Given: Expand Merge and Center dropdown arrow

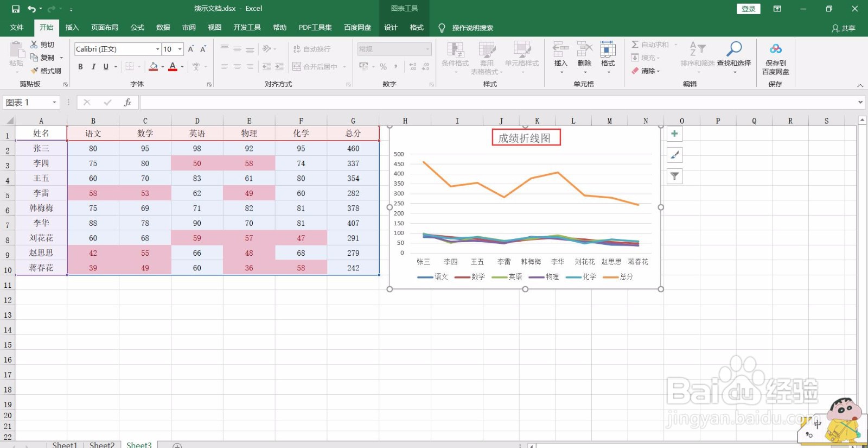Looking at the screenshot, I should pos(344,67).
